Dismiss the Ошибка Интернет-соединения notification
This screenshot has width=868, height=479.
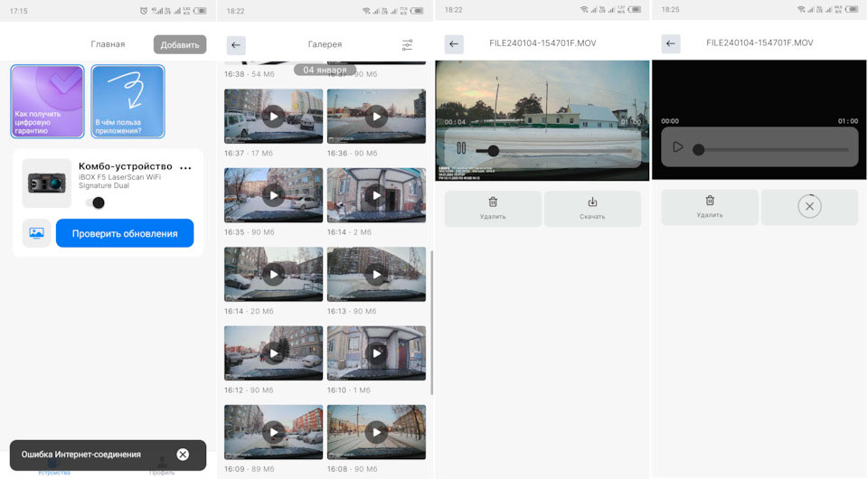click(x=183, y=455)
